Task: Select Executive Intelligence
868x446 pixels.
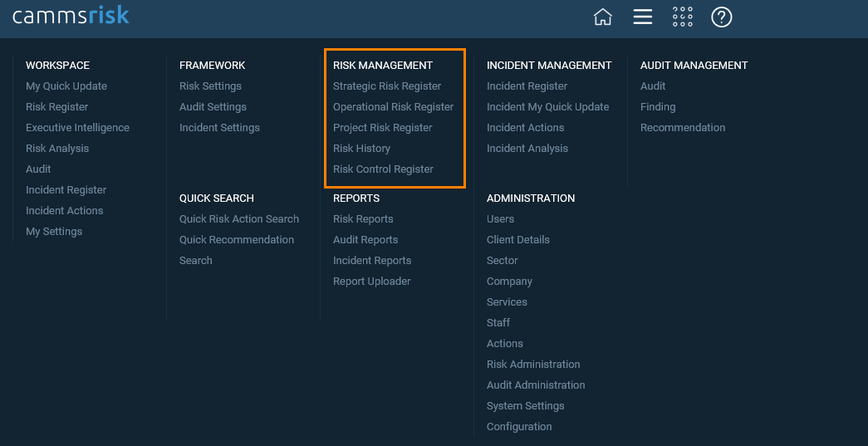Action: click(x=77, y=128)
